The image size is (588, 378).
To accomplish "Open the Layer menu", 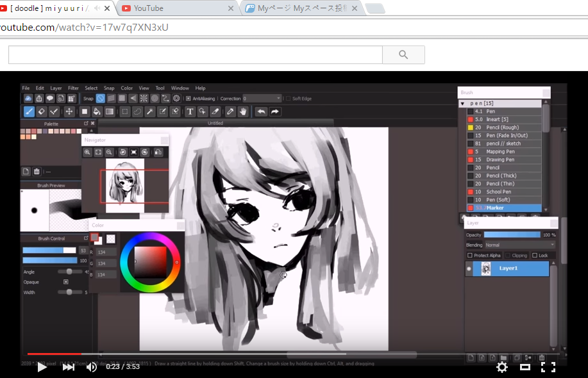I will 56,88.
